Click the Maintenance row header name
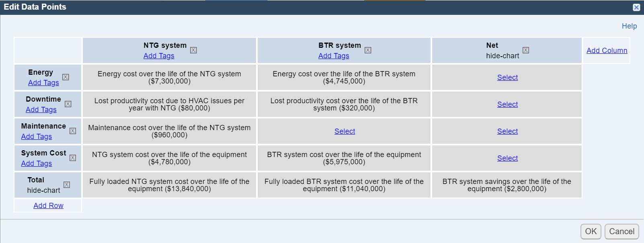This screenshot has width=644, height=243. (43, 126)
